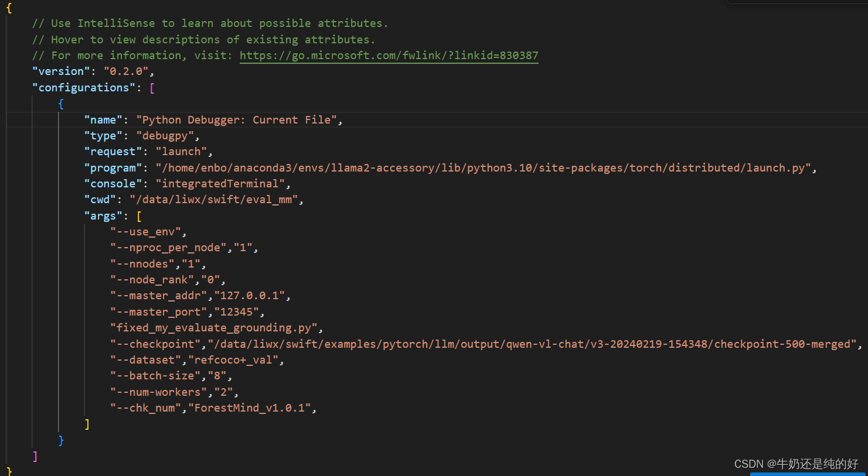Click "fixed_my_evaluate_grounding.py" in the args list
The height and width of the screenshot is (476, 868).
(213, 327)
